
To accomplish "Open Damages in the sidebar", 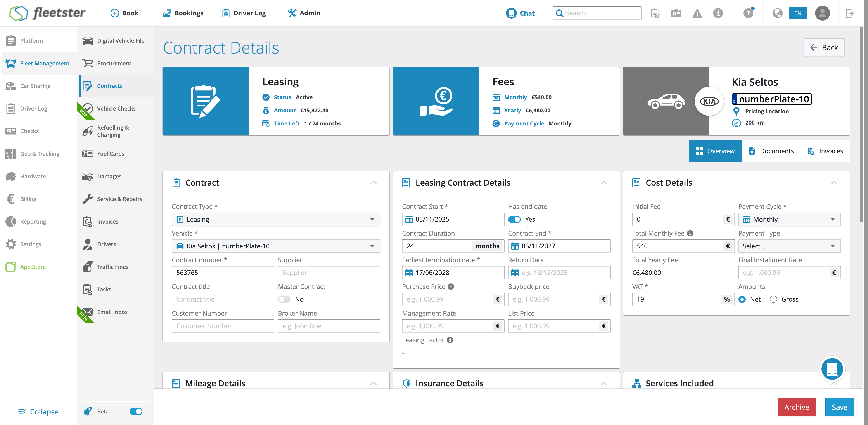I will click(x=109, y=177).
